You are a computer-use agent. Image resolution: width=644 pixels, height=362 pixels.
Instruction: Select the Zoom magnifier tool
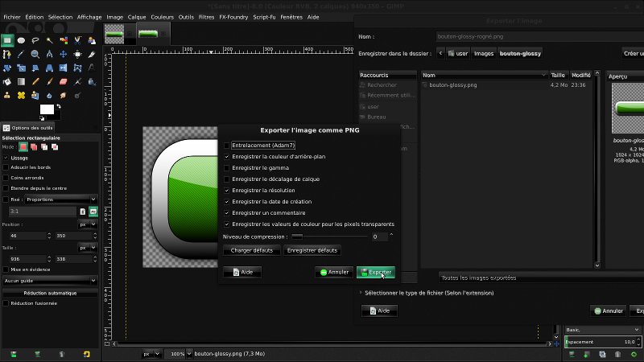pyautogui.click(x=35, y=54)
